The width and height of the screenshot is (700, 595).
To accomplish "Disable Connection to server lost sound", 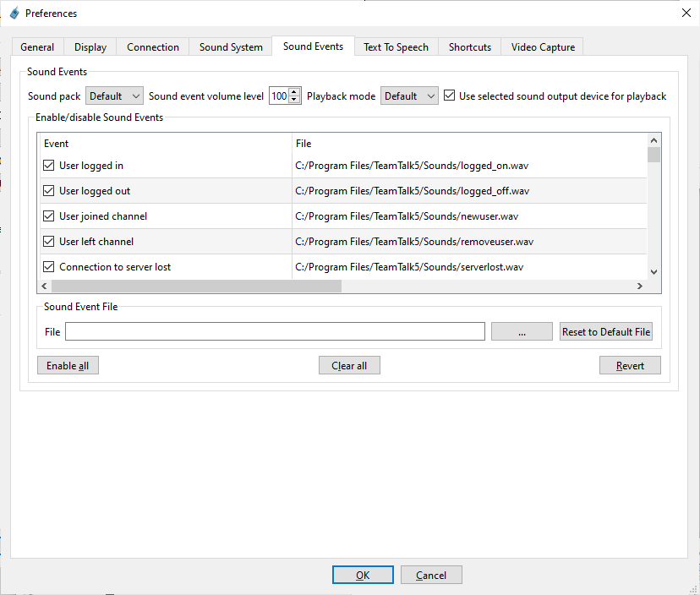I will [x=48, y=267].
